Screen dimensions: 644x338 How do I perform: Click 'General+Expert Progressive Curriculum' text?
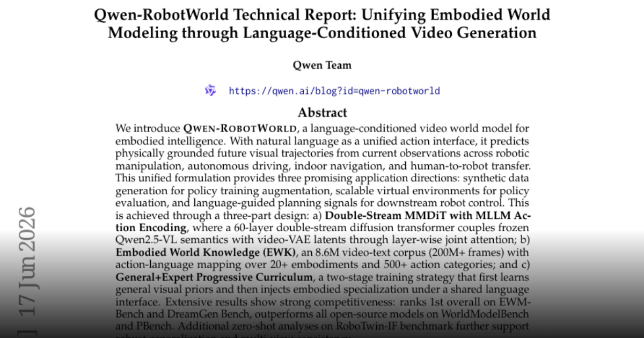(214, 277)
